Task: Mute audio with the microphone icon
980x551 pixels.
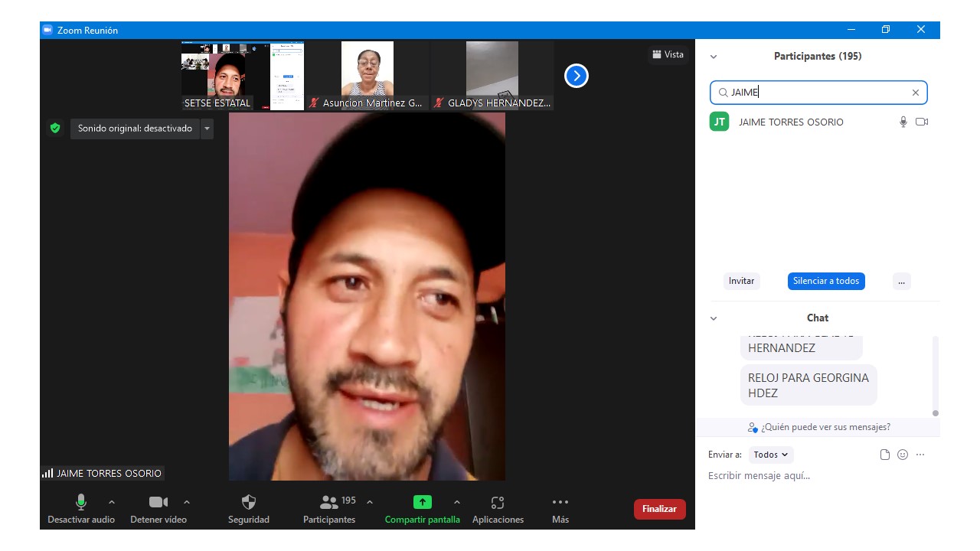Action: tap(80, 502)
